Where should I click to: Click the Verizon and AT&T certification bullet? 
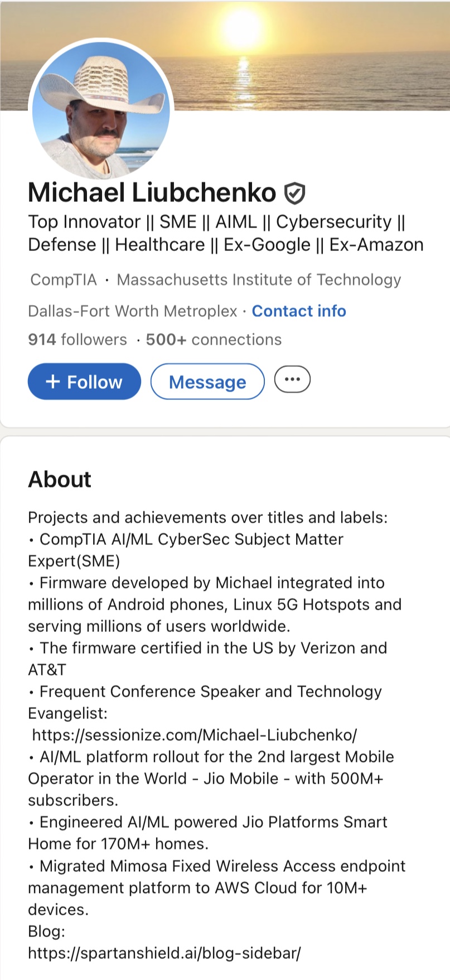[x=207, y=659]
